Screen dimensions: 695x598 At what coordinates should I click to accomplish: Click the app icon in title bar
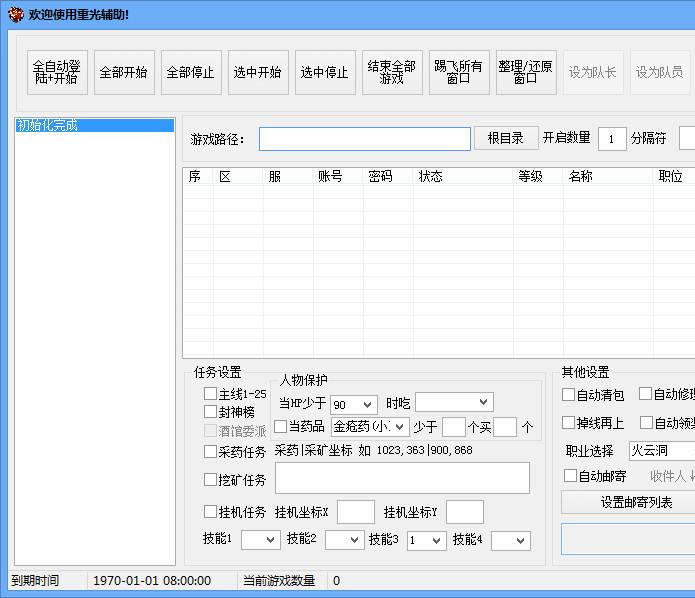[15, 14]
